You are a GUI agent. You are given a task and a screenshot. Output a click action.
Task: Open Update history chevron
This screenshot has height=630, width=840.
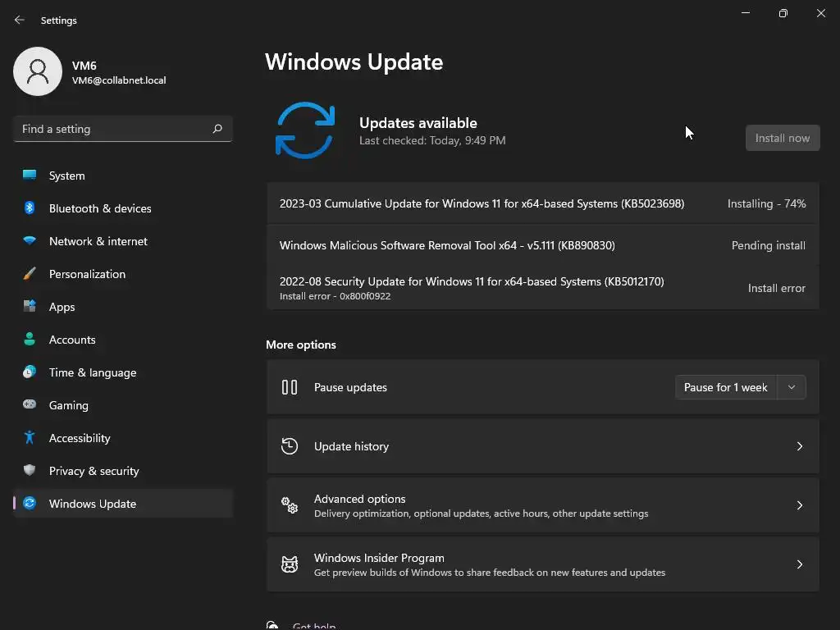tap(799, 446)
